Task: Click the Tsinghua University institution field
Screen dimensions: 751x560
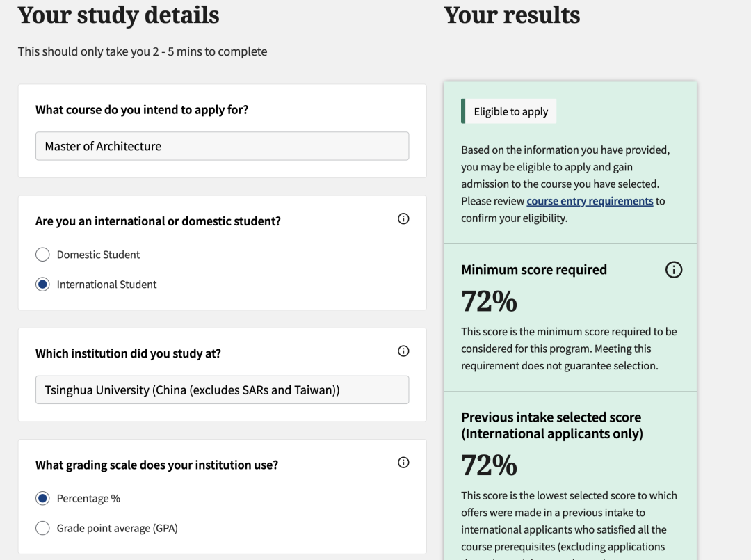Action: [222, 390]
